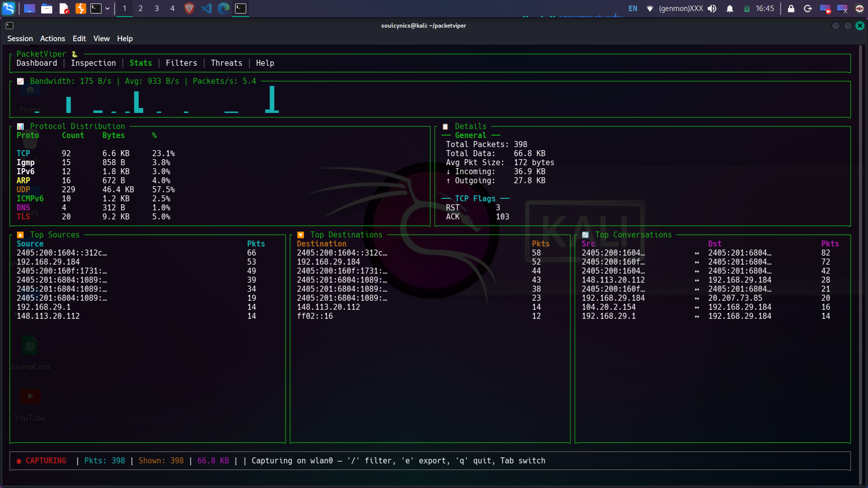Switch to the Inspection tab
This screenshot has height=488, width=868.
pyautogui.click(x=93, y=63)
